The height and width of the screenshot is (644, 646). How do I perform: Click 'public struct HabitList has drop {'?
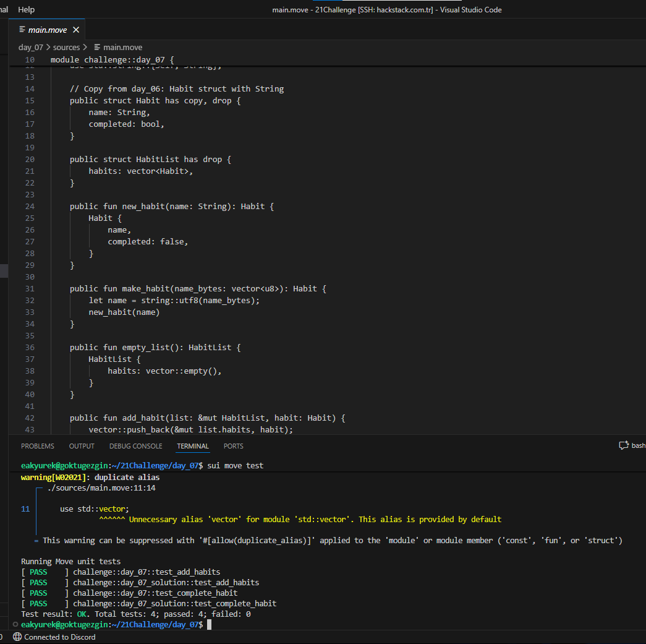150,160
